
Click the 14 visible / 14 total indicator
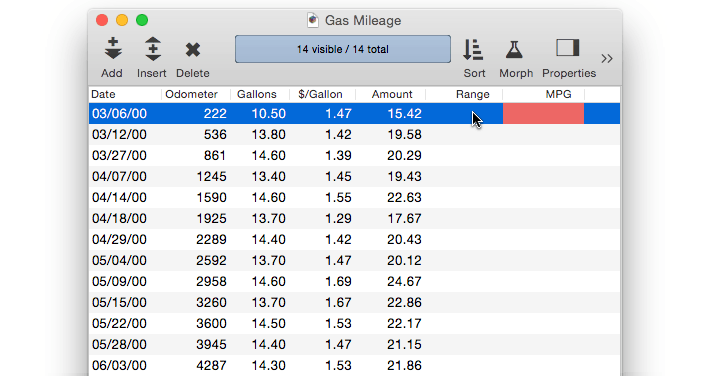pyautogui.click(x=343, y=49)
